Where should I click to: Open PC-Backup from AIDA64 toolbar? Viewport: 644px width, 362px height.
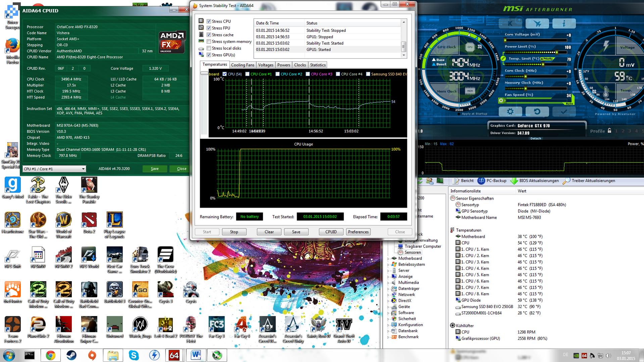(492, 181)
